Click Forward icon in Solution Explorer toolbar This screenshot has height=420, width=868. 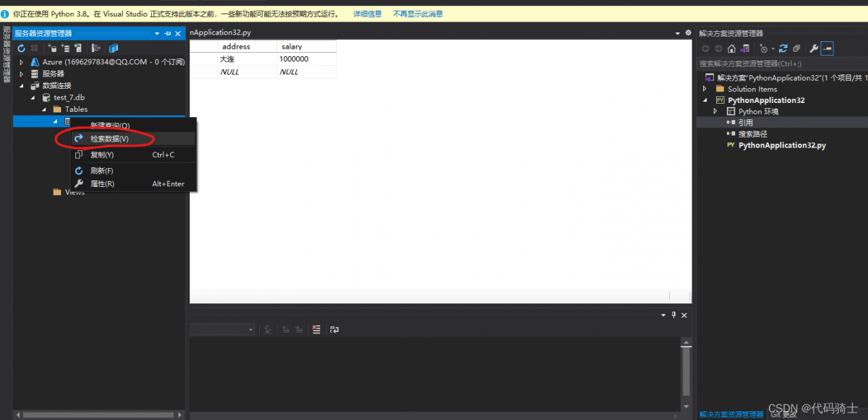click(718, 49)
